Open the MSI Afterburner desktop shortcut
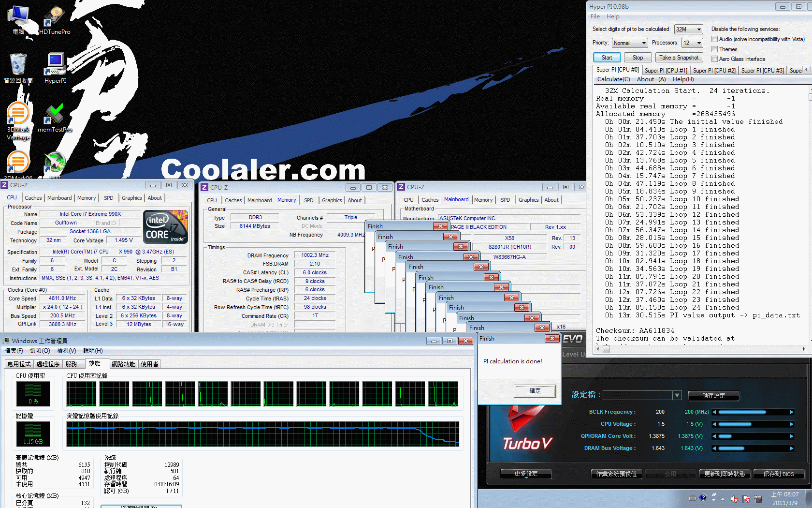 tap(55, 164)
